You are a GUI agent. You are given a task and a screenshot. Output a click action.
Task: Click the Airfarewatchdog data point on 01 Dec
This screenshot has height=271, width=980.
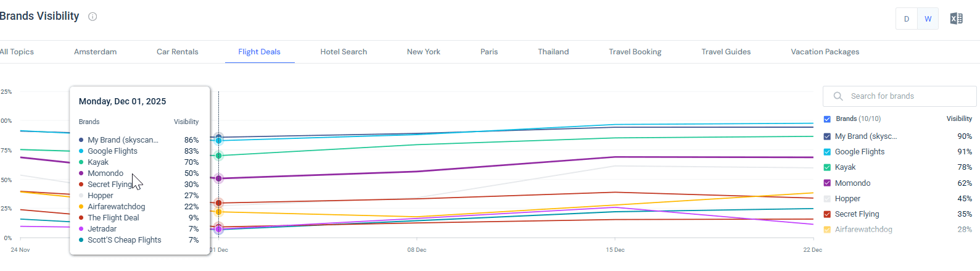click(x=218, y=212)
